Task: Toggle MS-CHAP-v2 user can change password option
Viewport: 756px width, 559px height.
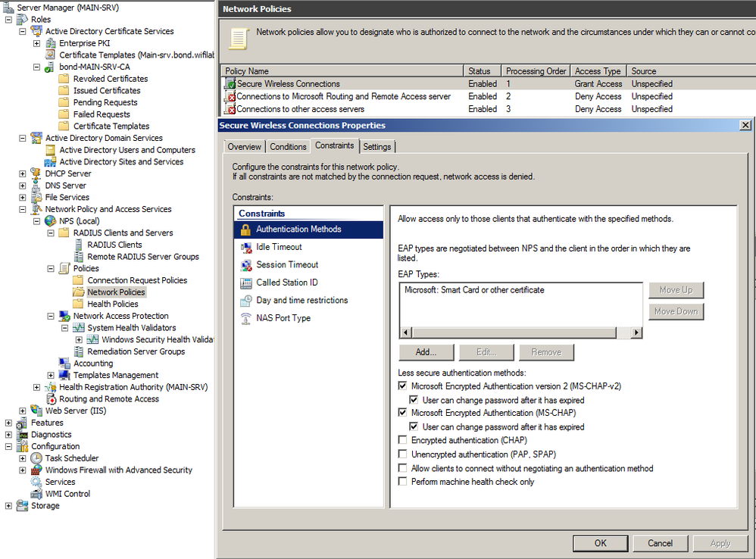Action: [414, 400]
